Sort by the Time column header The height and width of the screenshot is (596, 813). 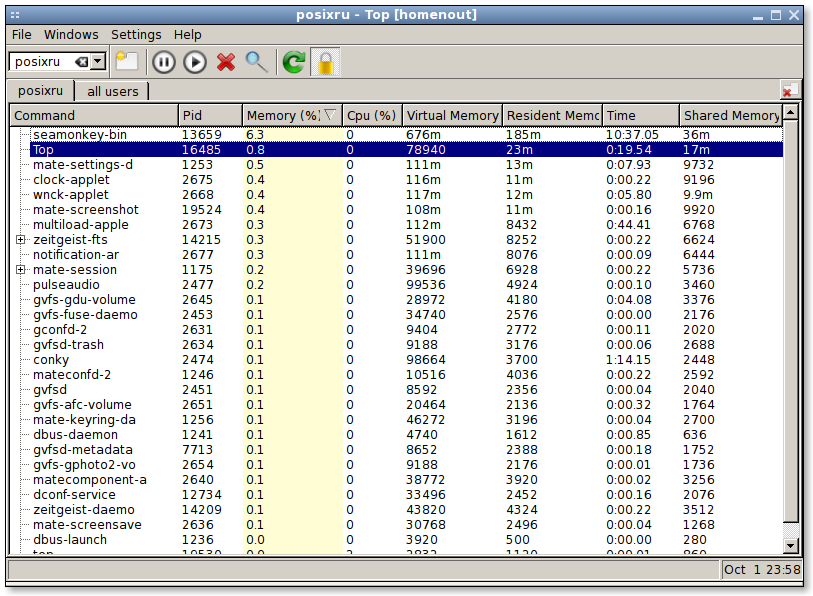[641, 115]
